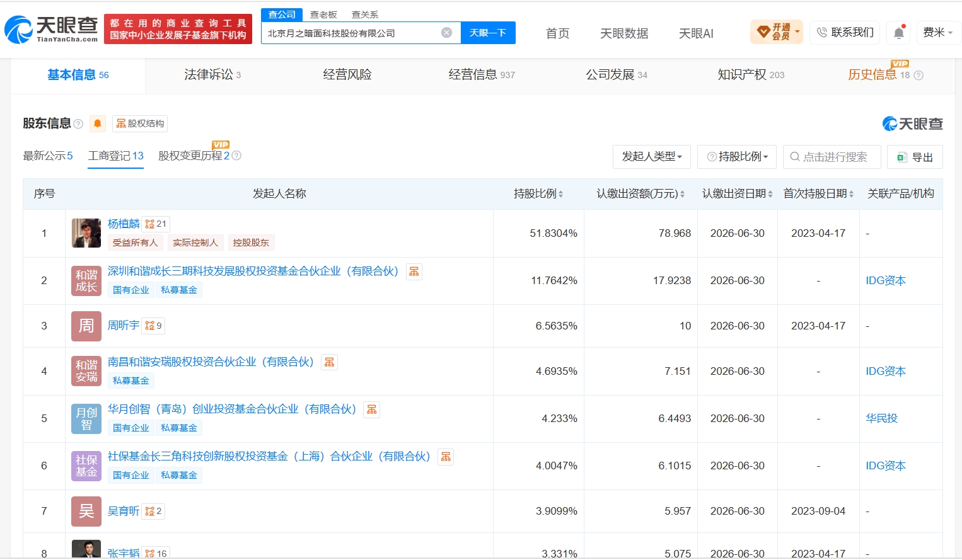This screenshot has width=962, height=560.
Task: Clear the company search field
Action: coord(446,33)
